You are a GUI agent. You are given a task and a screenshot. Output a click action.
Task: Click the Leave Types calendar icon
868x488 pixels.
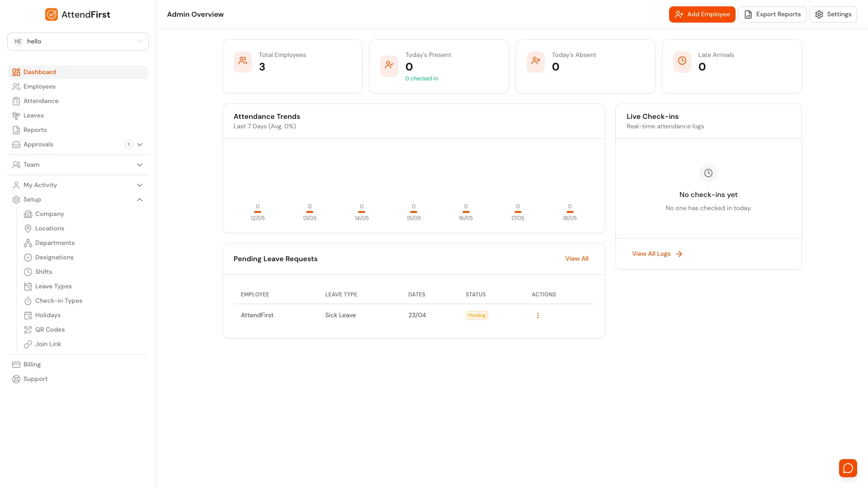click(28, 286)
